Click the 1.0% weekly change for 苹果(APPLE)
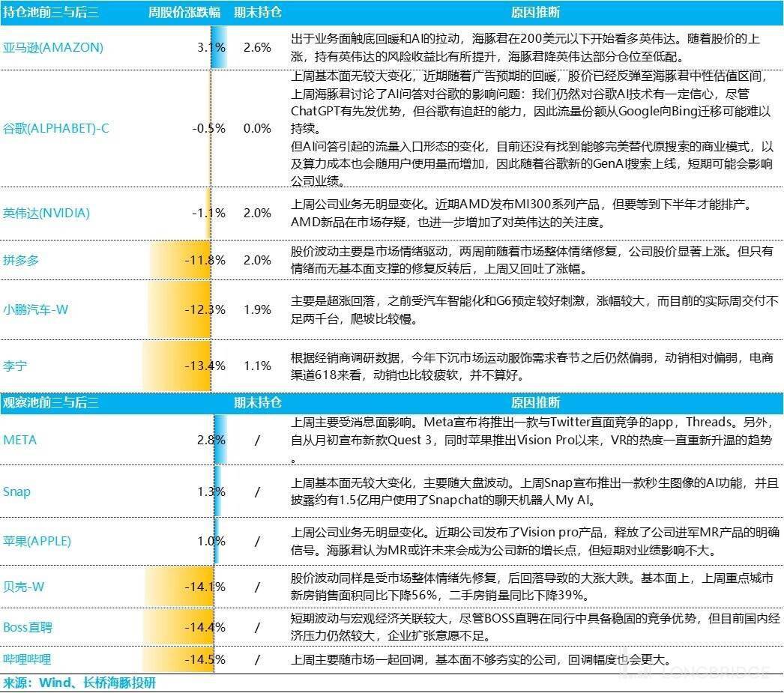 (211, 541)
